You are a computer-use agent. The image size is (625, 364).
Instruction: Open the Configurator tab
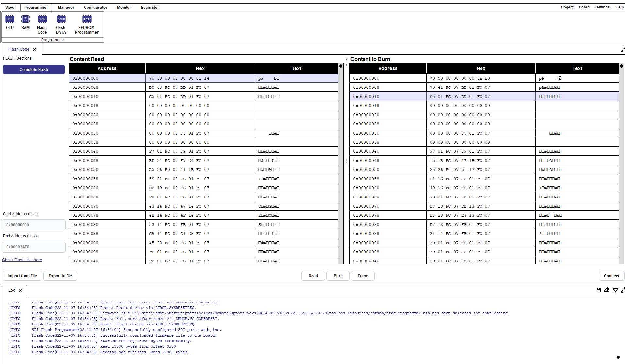click(x=95, y=7)
